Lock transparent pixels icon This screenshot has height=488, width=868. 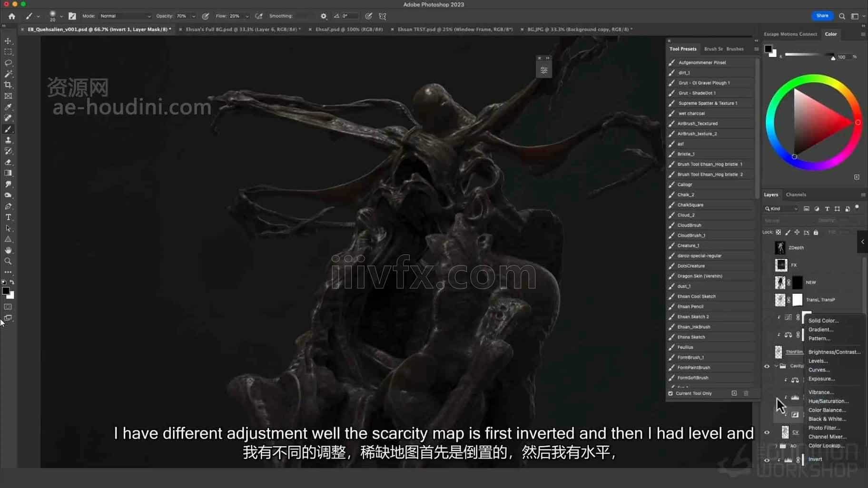(779, 233)
